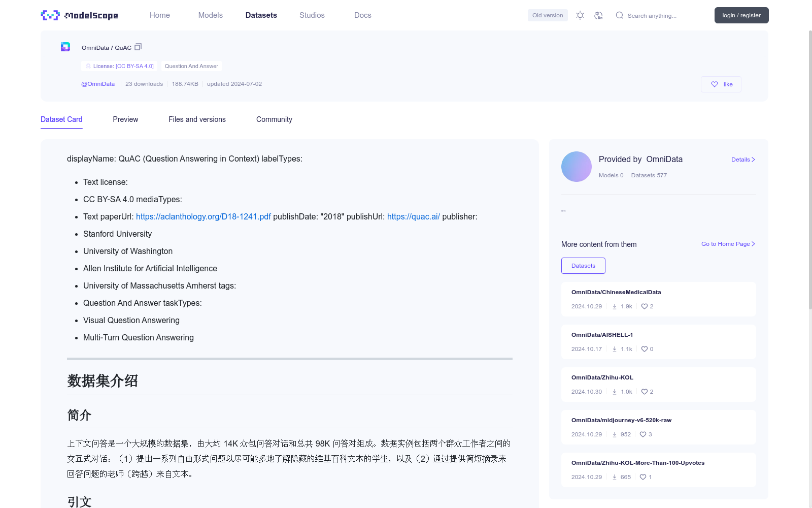Click download icon on Zhihu-KOL card
The width and height of the screenshot is (812, 508).
(615, 392)
